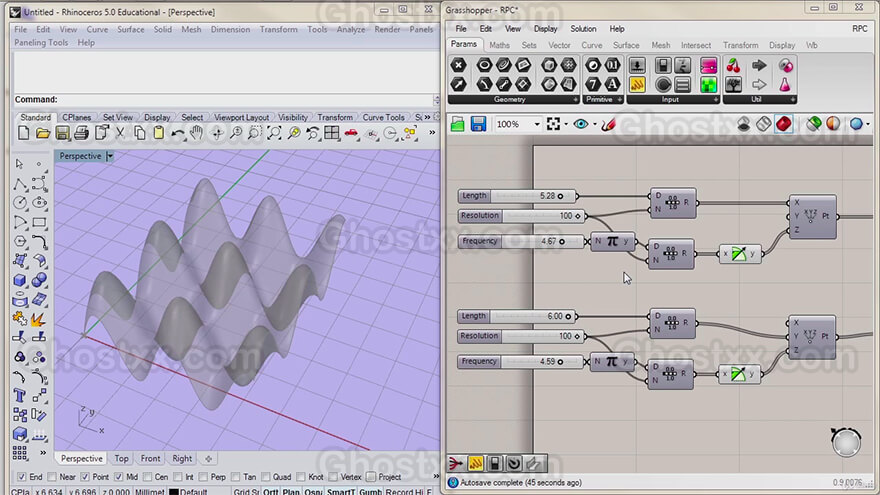The width and height of the screenshot is (880, 495).
Task: Click the Point parameter icon in Geometry panel
Action: click(x=459, y=65)
